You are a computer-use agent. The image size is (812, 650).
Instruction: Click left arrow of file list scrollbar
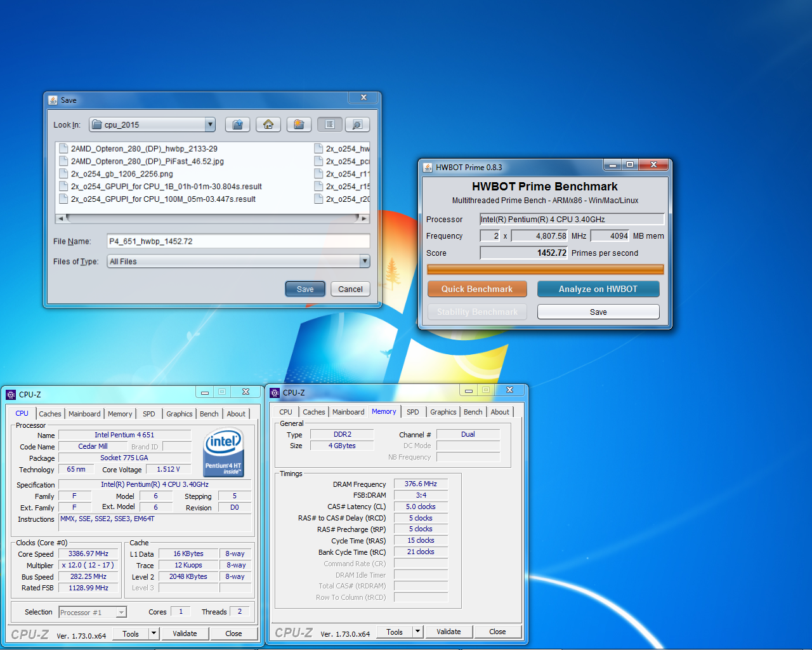coord(60,218)
